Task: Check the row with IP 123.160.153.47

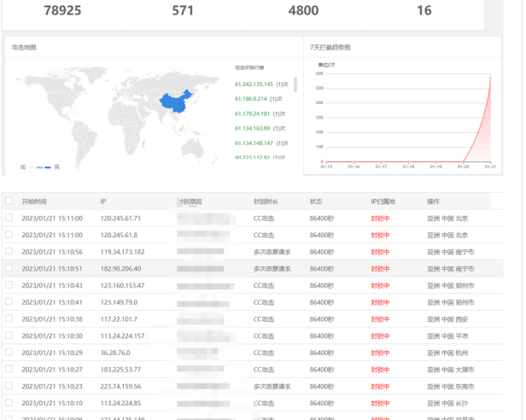Action: point(9,284)
